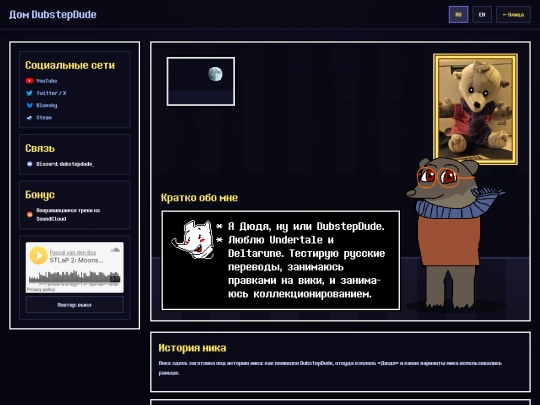The height and width of the screenshot is (405, 540).
Task: Click the cartoon bear character with glasses
Action: coord(451,234)
